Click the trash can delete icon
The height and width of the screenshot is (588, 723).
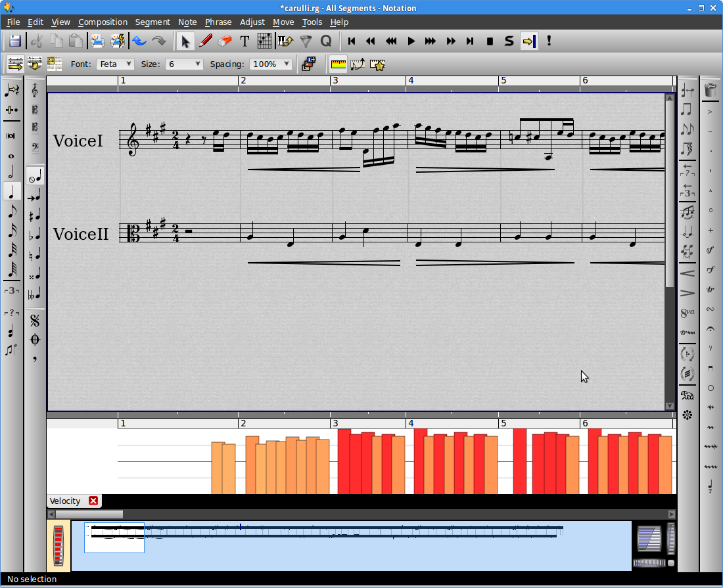click(x=711, y=90)
